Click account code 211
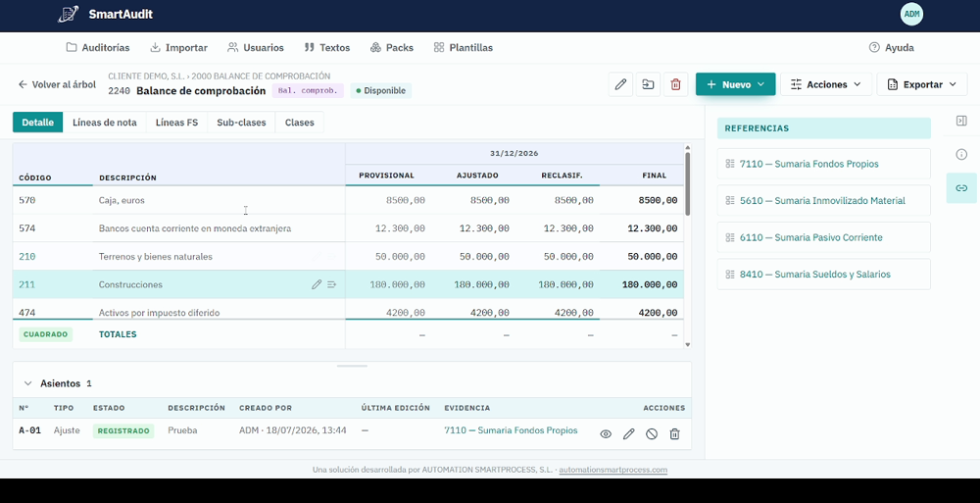 [x=26, y=284]
